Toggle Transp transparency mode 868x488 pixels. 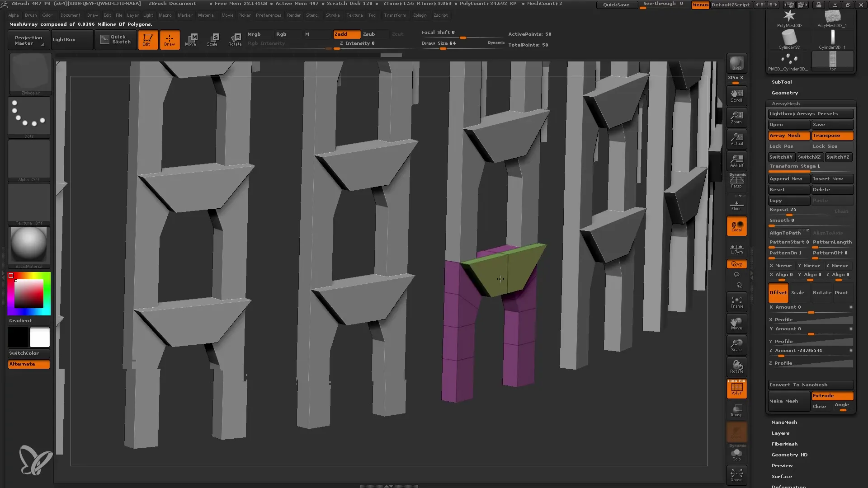(x=736, y=410)
